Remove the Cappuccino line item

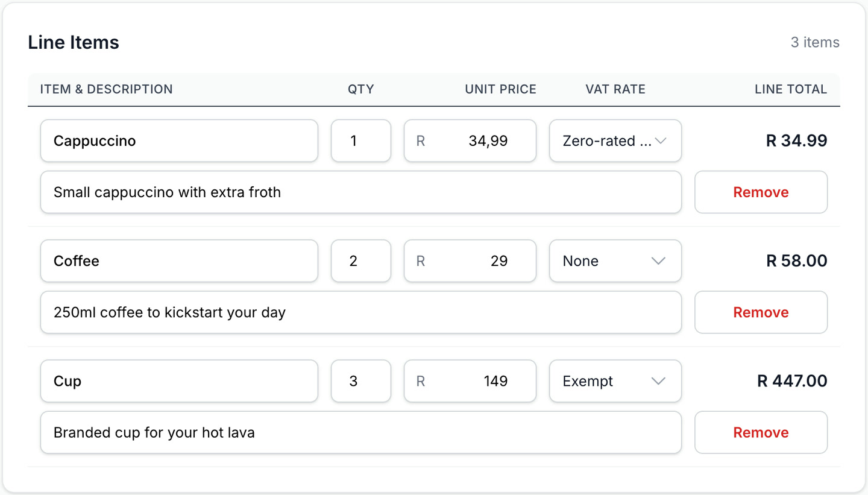(x=760, y=192)
